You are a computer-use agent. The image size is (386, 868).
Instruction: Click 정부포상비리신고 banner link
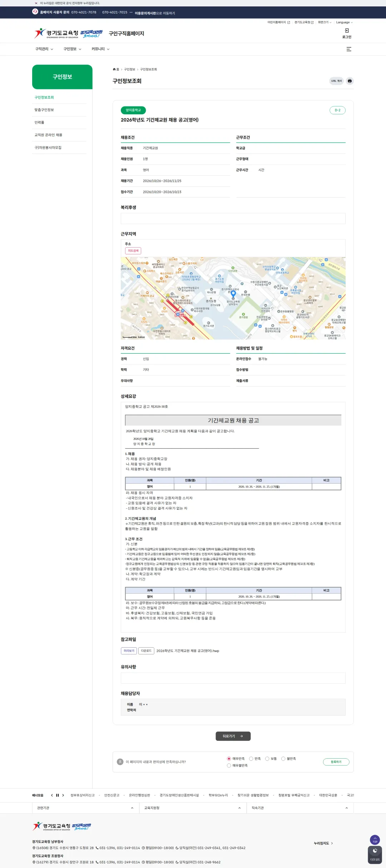pyautogui.click(x=83, y=795)
